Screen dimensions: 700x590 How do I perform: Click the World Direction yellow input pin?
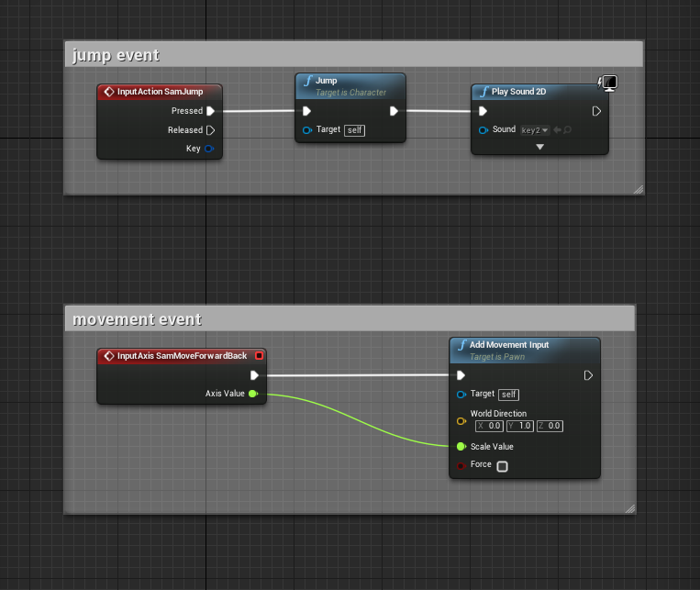461,421
